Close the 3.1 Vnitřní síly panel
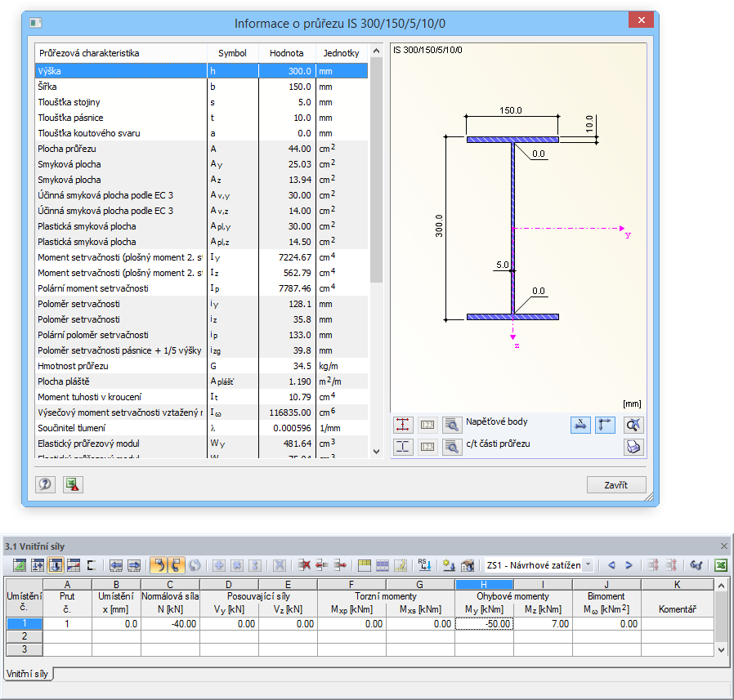 tap(723, 546)
